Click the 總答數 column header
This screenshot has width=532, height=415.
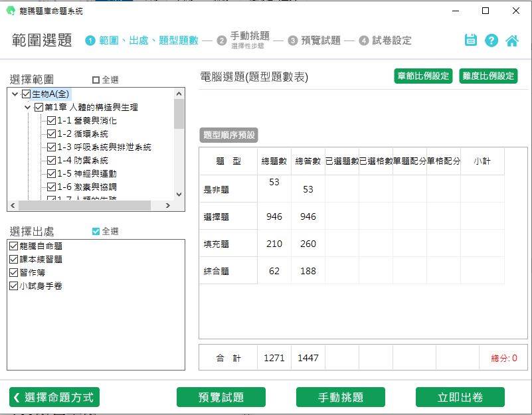[x=308, y=161]
